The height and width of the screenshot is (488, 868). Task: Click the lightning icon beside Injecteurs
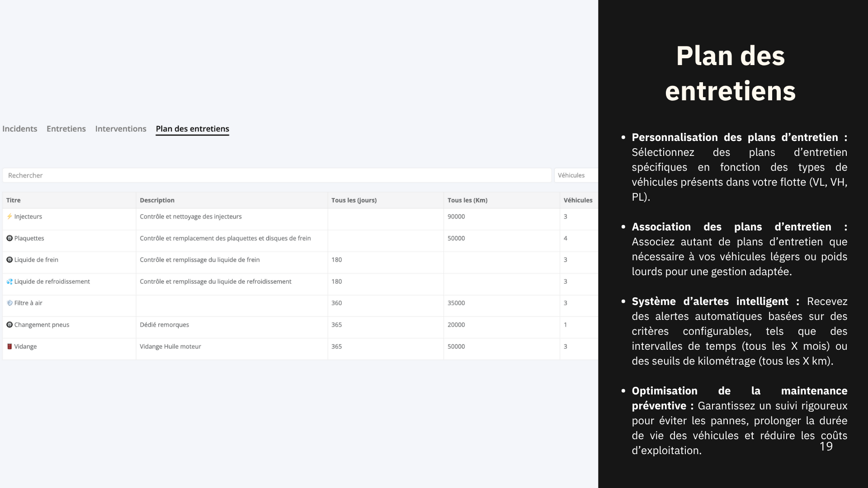click(9, 216)
